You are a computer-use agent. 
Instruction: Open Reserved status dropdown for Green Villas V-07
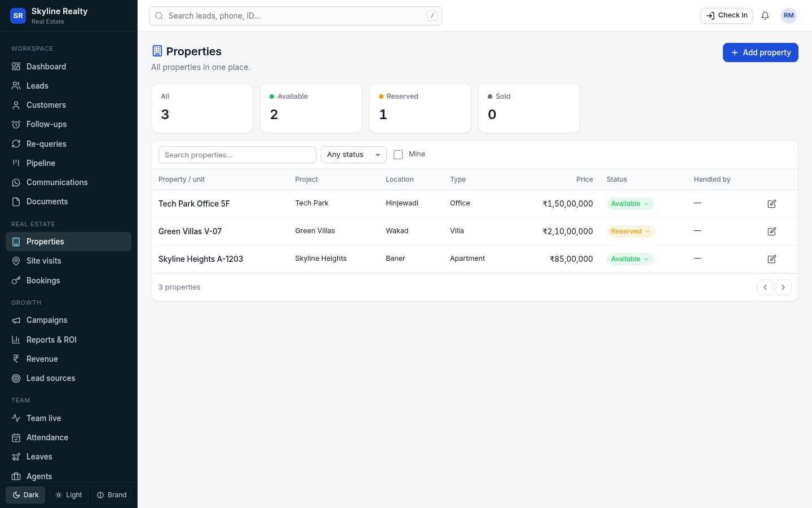[x=631, y=231]
